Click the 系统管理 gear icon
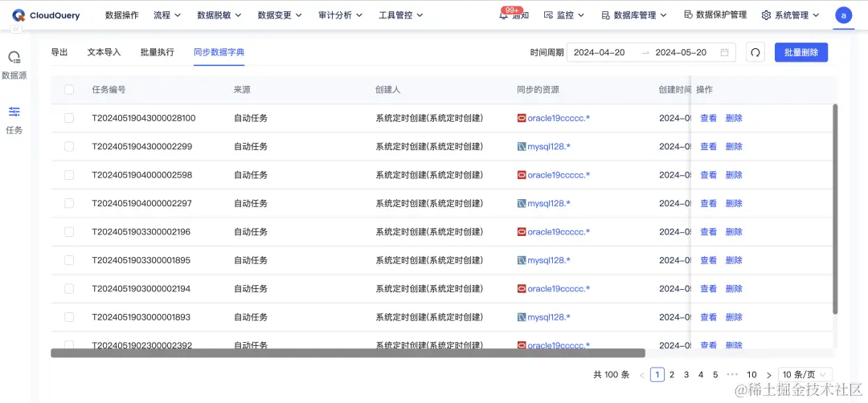This screenshot has width=868, height=403. [x=766, y=15]
